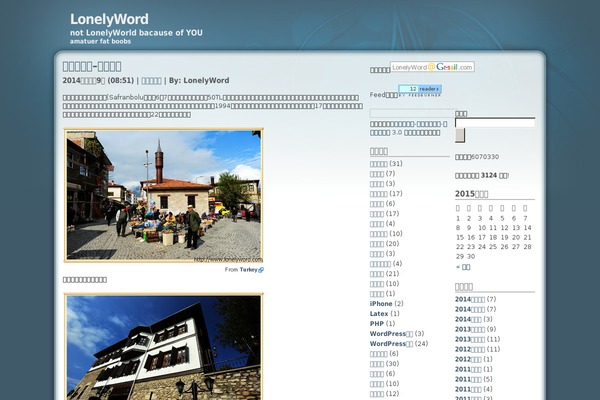
Task: Follow the Turkey album link under the photo
Action: click(x=248, y=269)
